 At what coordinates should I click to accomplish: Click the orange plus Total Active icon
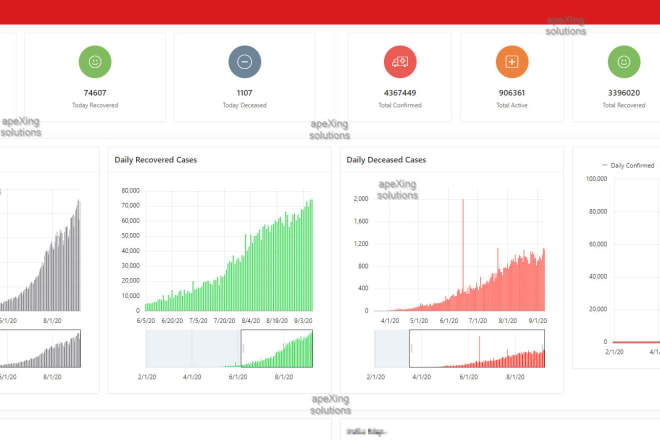(512, 62)
